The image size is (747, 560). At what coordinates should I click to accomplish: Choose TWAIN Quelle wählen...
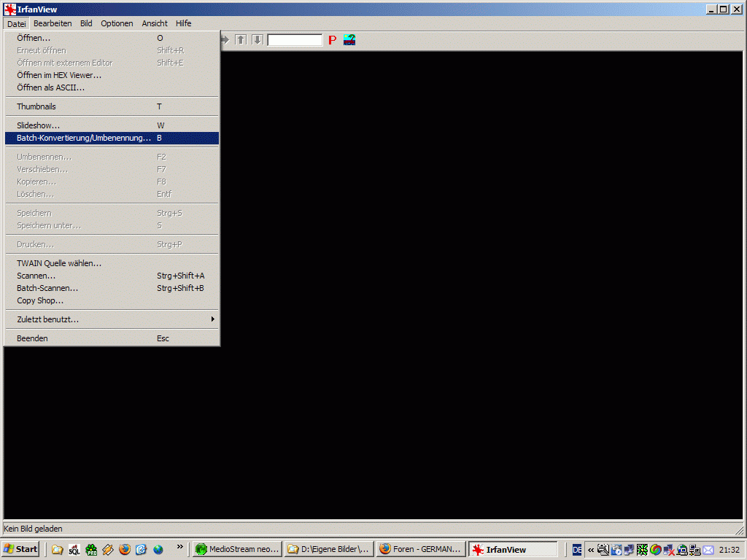point(112,263)
